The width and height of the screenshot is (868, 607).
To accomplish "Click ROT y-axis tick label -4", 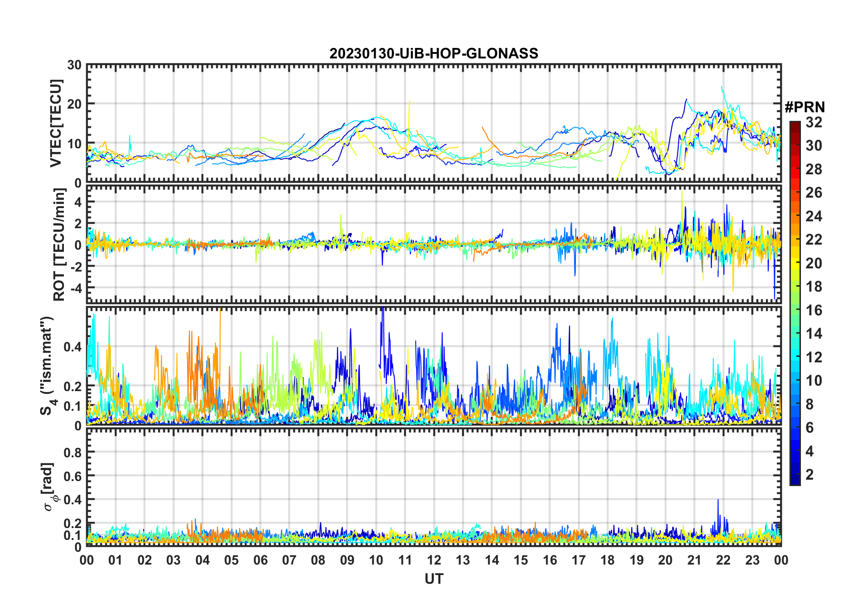I will (76, 288).
